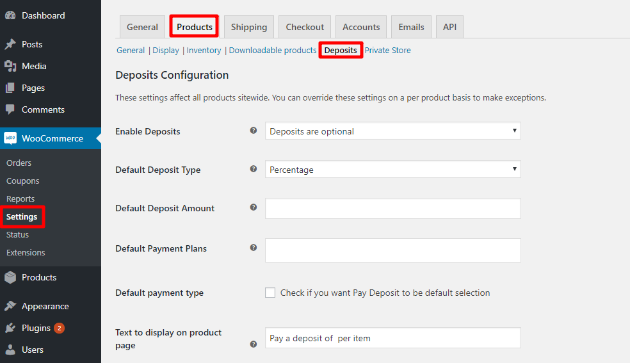Show help tip for Default Deposit Type
The image size is (630, 363).
point(253,169)
